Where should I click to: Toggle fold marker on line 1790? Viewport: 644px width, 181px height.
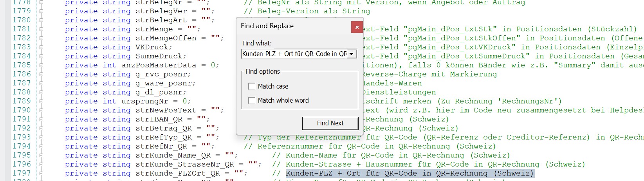tap(41, 110)
